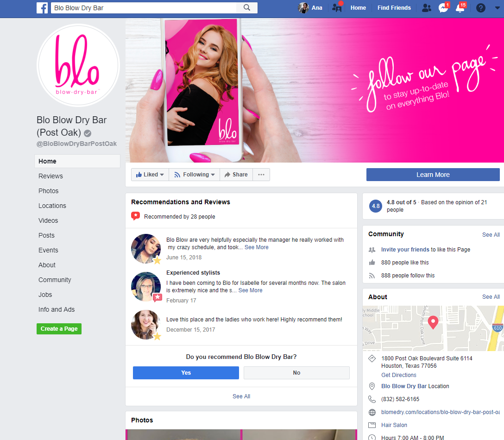This screenshot has width=504, height=440.
Task: Expand See More on June 15 review
Action: pos(257,247)
